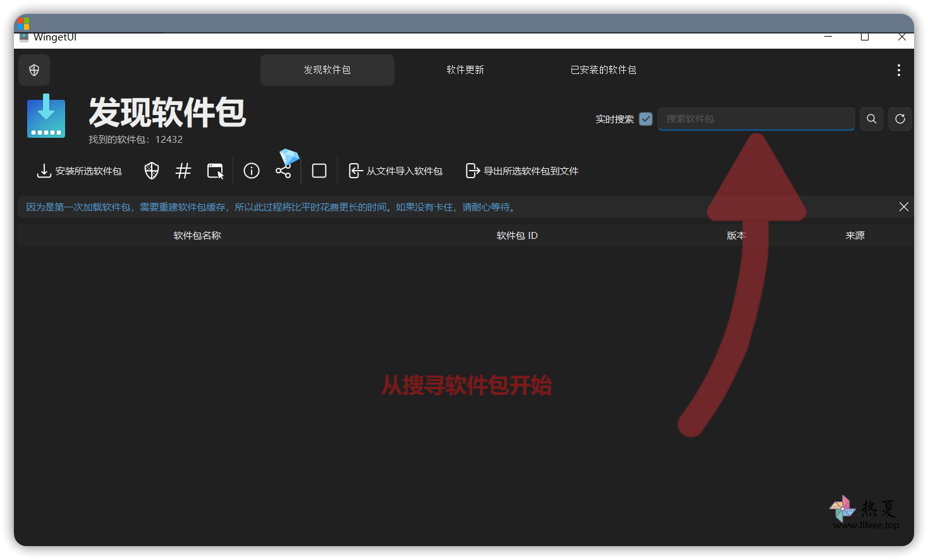Focus the 搜索软件包 search field

pos(756,119)
